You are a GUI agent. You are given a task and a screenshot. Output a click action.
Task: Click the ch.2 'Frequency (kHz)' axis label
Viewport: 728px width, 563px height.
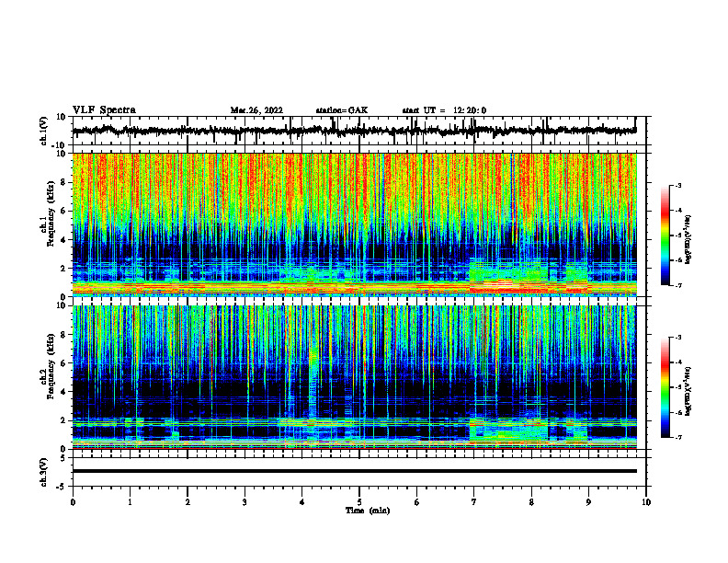coord(51,366)
